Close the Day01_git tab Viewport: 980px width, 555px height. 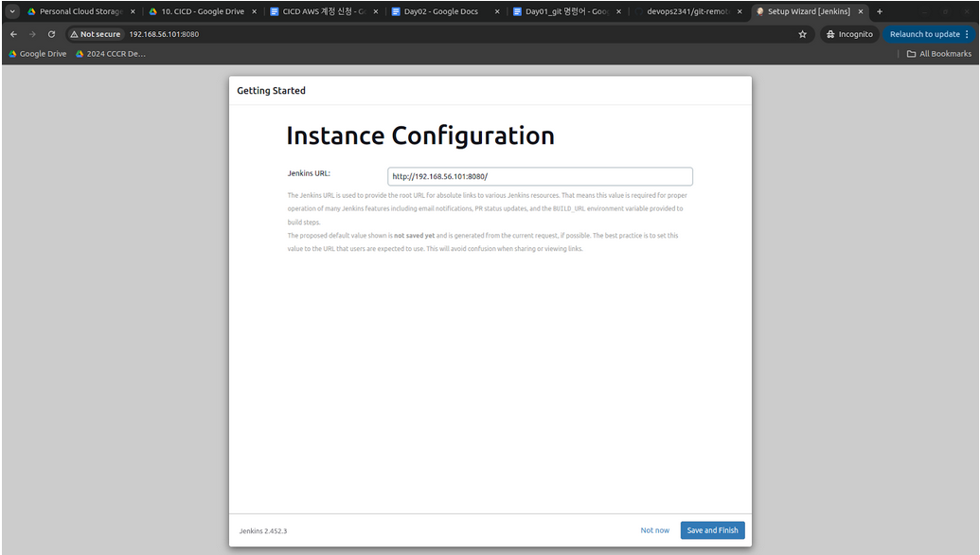click(618, 11)
